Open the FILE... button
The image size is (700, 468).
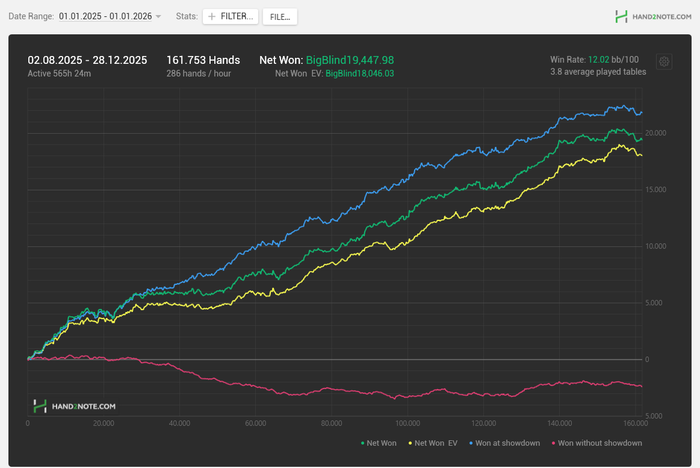point(280,17)
